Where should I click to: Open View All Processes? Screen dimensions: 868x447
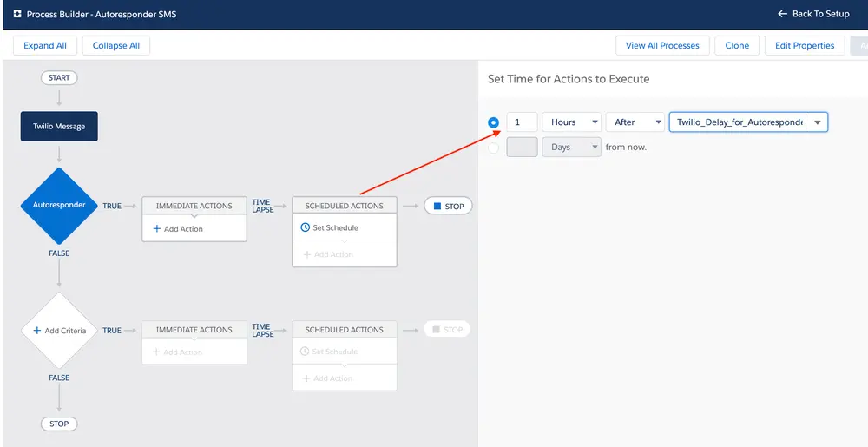pos(662,45)
